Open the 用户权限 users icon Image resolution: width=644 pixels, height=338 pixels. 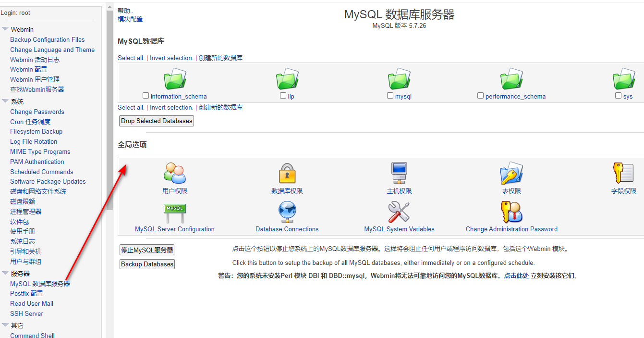[x=175, y=173]
